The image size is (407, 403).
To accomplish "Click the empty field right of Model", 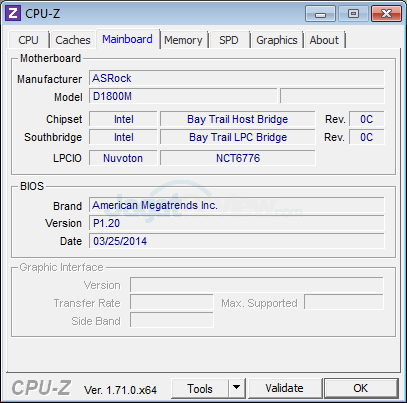I will click(332, 96).
